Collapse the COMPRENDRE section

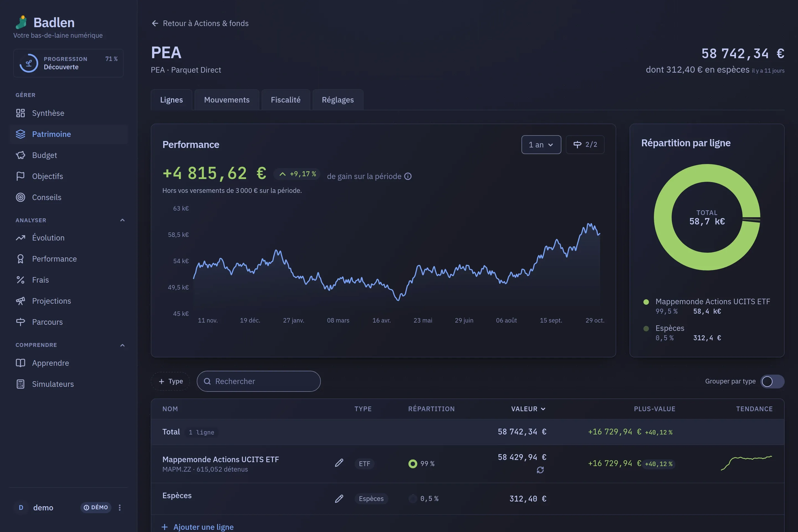pos(122,345)
